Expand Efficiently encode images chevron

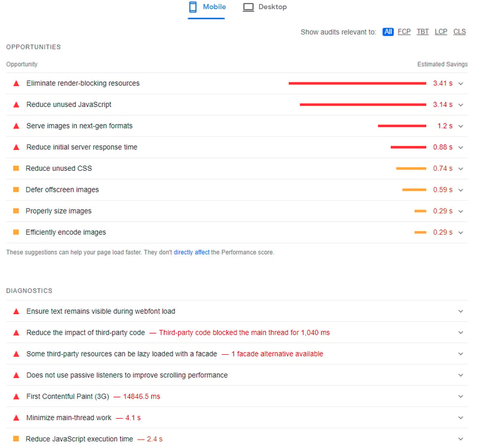click(461, 233)
